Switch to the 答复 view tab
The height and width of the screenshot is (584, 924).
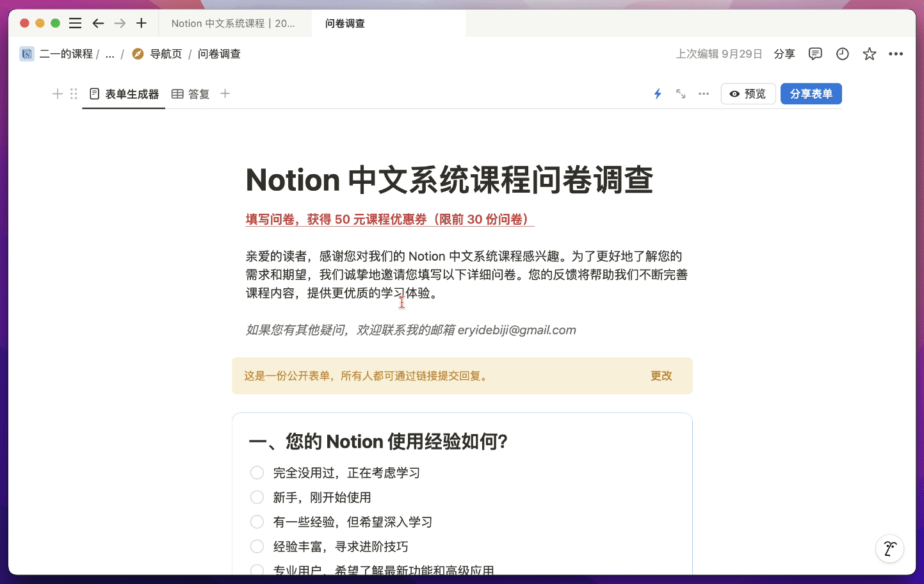coord(191,94)
